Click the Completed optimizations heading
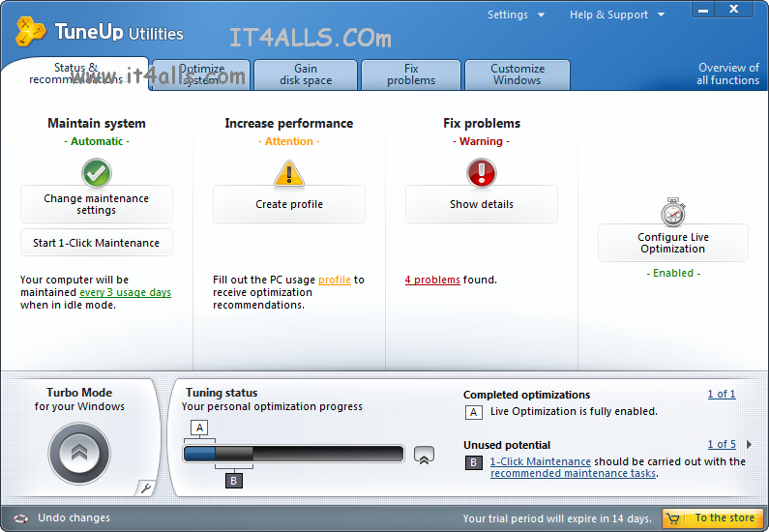769x532 pixels. pyautogui.click(x=527, y=395)
